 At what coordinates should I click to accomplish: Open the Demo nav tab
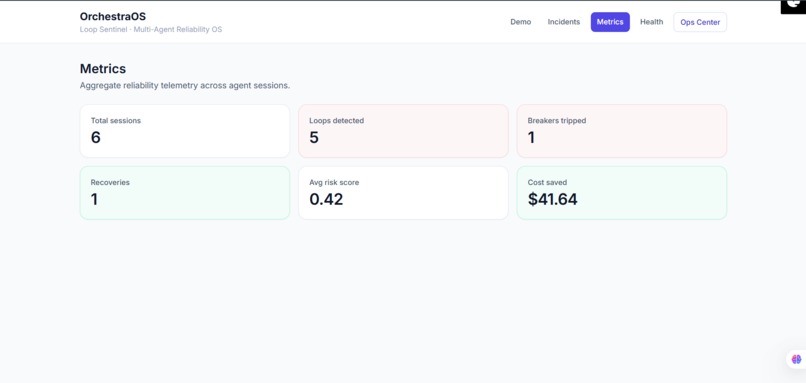click(520, 22)
